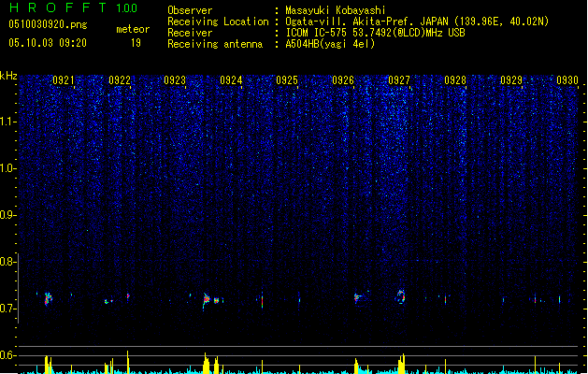Click the HROFFT program title
588x374 pixels.
pyautogui.click(x=58, y=7)
